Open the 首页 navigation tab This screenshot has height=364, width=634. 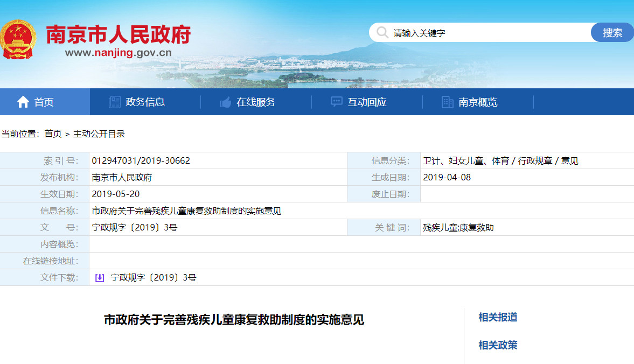[44, 102]
